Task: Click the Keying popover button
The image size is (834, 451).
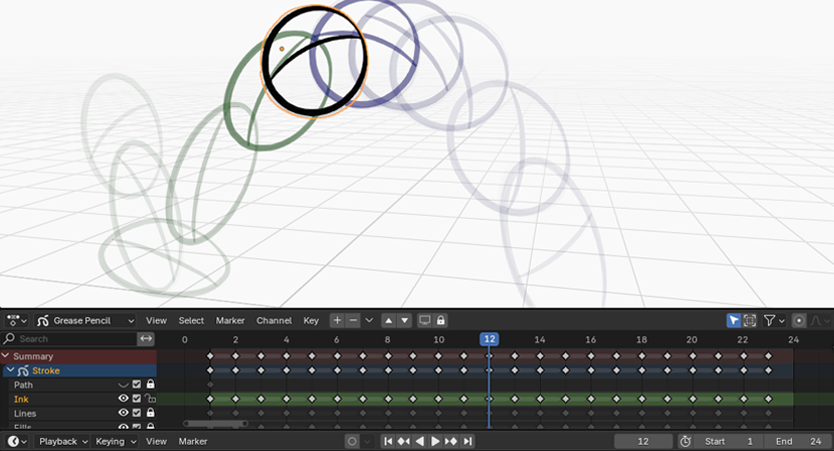Action: point(115,441)
